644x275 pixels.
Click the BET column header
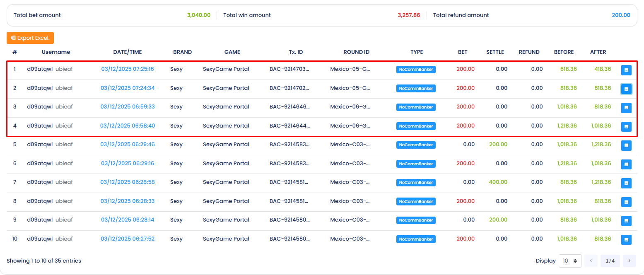click(463, 52)
